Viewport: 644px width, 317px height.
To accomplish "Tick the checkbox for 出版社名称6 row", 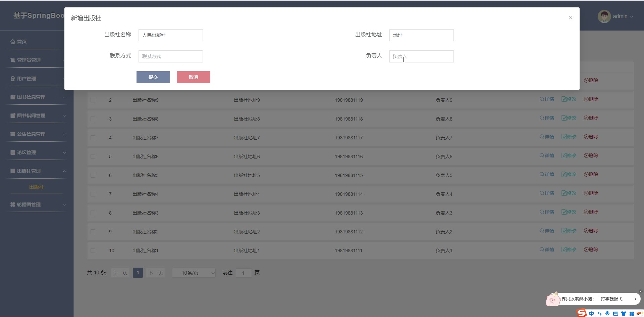I will [93, 156].
